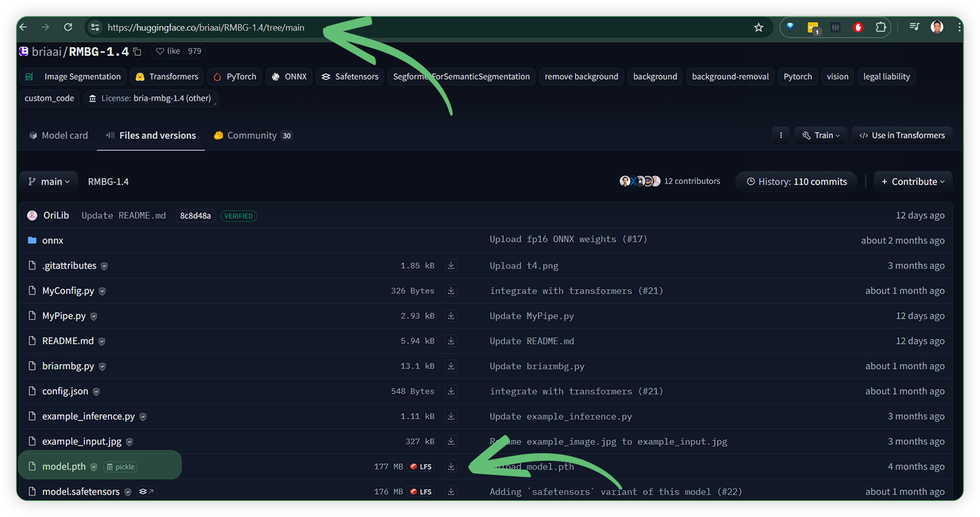980x517 pixels.
Task: Download the MyPipe.py file
Action: pos(451,316)
